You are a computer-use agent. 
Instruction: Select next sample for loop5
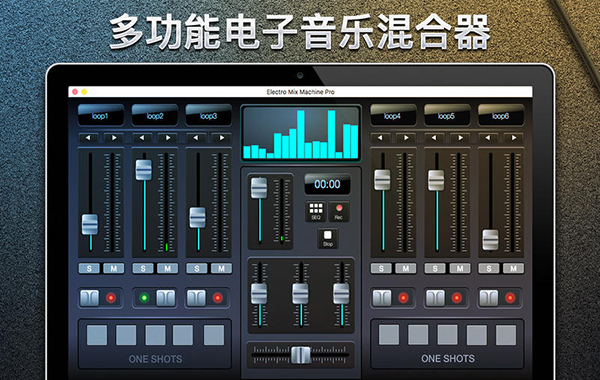click(x=460, y=138)
